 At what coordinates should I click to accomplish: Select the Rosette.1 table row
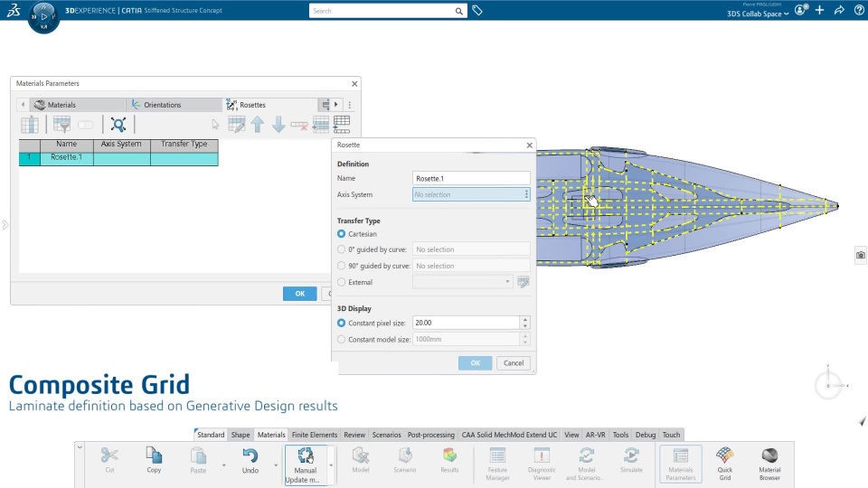pos(118,157)
